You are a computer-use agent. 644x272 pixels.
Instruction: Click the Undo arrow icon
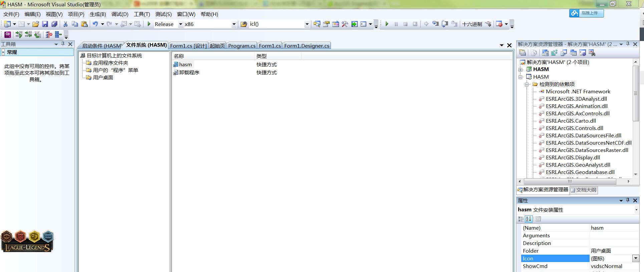tap(95, 24)
